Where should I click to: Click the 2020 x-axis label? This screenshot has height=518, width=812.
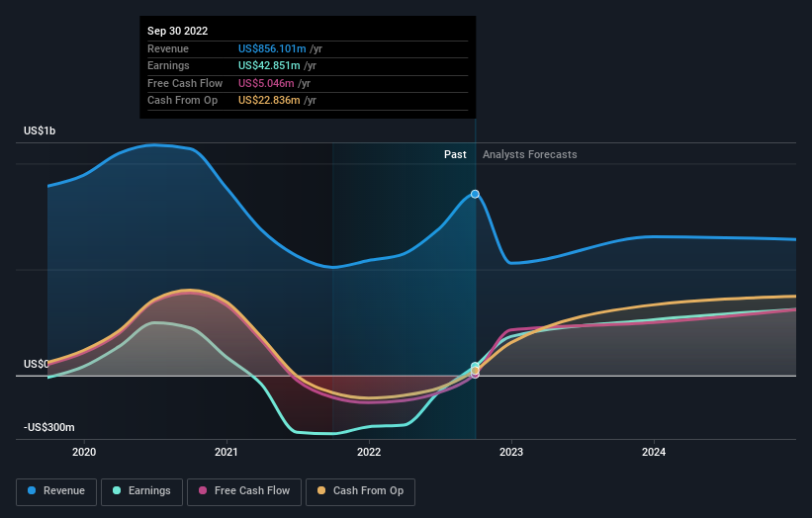click(x=84, y=452)
